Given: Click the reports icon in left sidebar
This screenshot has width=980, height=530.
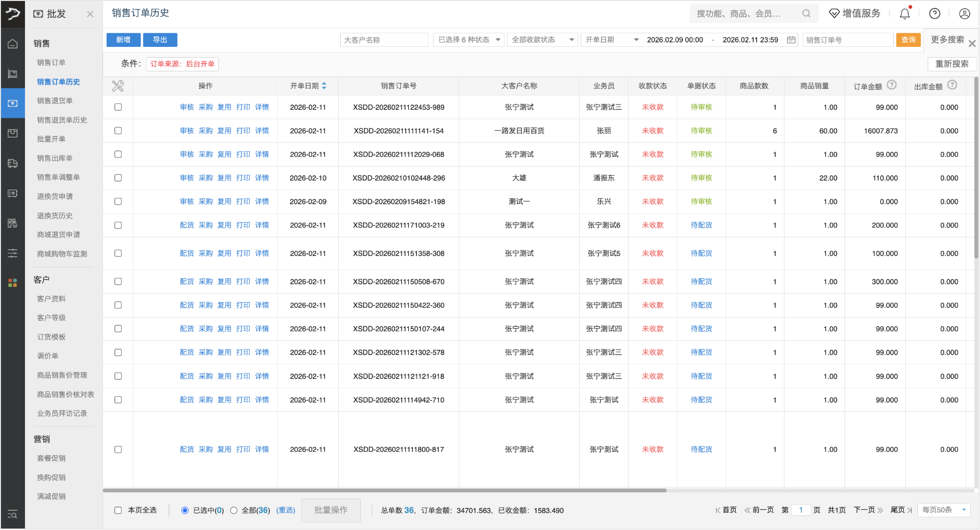Looking at the screenshot, I should [x=13, y=223].
